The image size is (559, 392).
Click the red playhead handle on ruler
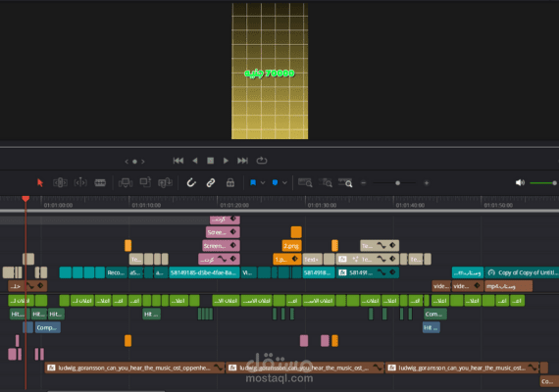tap(25, 198)
